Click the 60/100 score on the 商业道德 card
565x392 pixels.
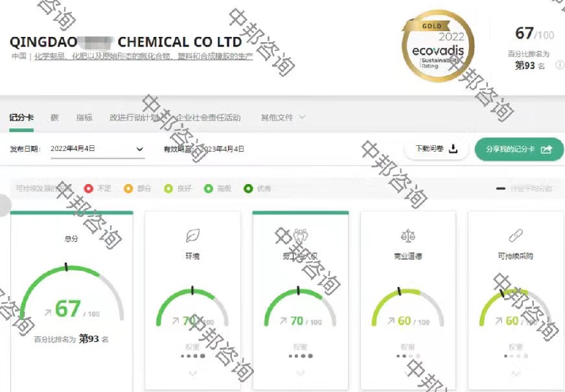click(413, 321)
